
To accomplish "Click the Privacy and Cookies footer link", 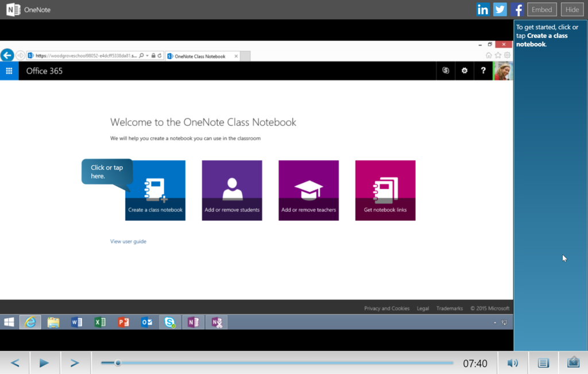I will 386,309.
